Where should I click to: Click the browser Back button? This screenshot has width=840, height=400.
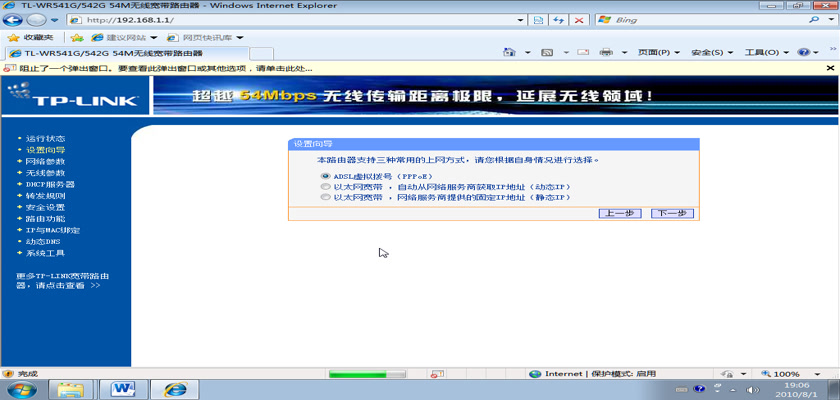point(13,20)
